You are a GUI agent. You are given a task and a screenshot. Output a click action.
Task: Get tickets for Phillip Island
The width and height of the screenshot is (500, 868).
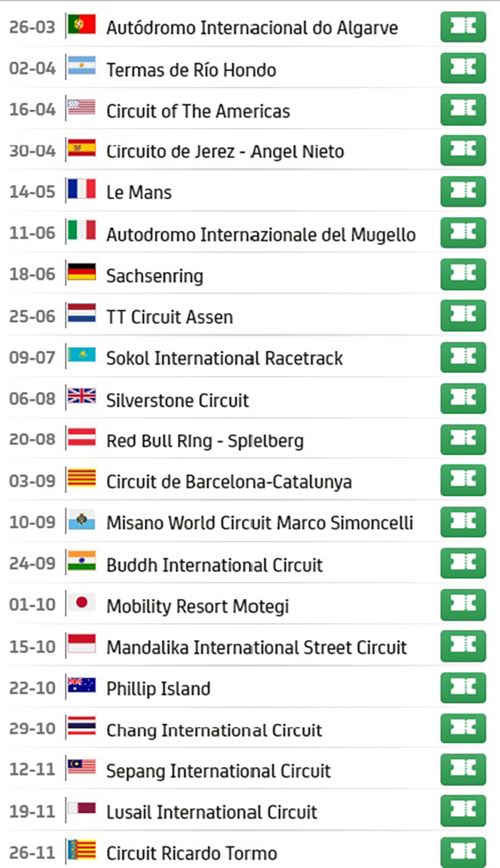(x=463, y=687)
